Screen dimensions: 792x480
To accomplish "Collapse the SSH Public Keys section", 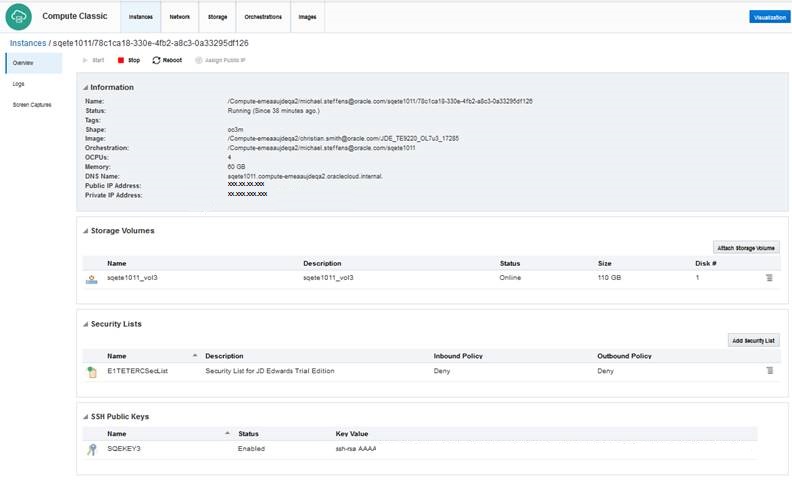I will [85, 417].
